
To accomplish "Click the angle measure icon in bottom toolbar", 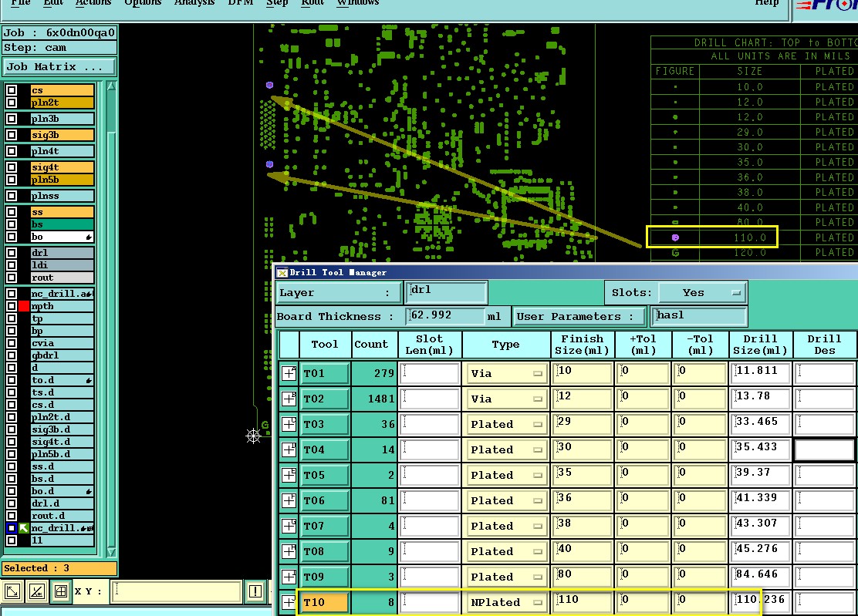I will pyautogui.click(x=36, y=592).
